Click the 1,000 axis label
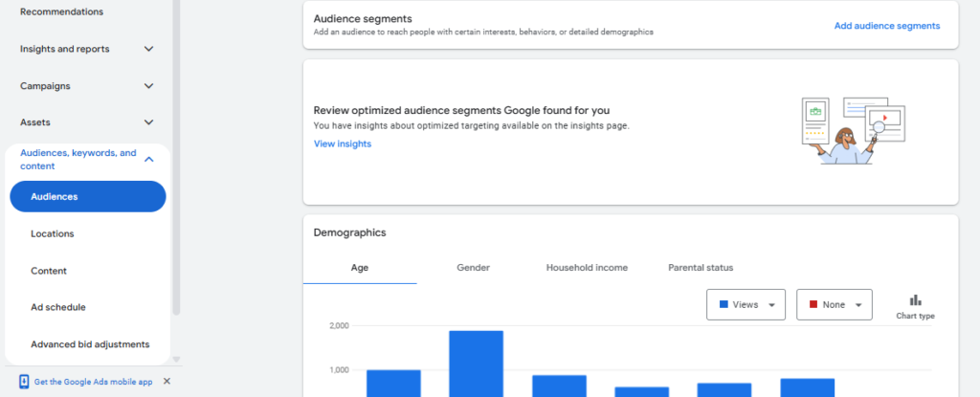This screenshot has height=397, width=980. click(x=341, y=370)
